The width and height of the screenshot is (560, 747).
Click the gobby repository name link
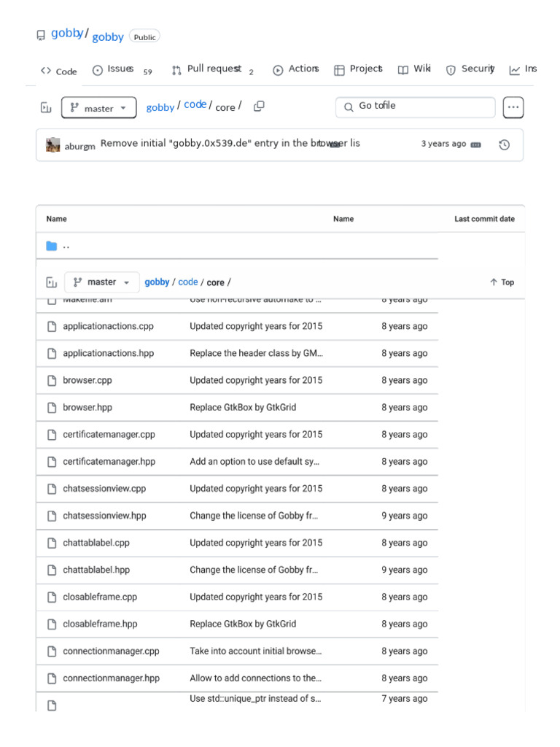coord(108,36)
